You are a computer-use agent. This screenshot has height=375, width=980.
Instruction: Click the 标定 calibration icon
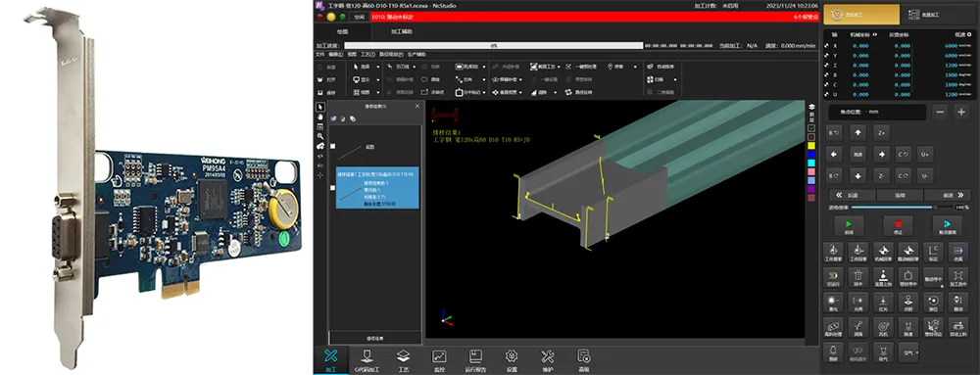pos(933,252)
